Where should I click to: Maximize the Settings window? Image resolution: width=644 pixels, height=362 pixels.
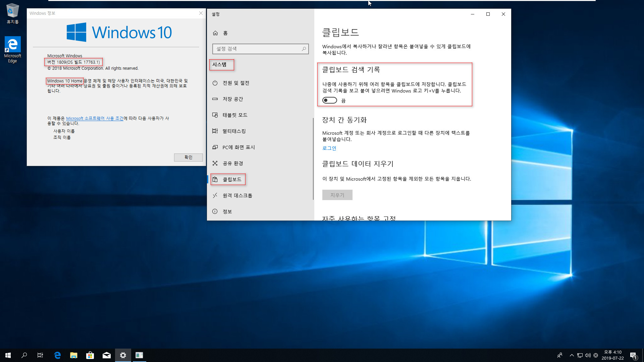tap(488, 14)
